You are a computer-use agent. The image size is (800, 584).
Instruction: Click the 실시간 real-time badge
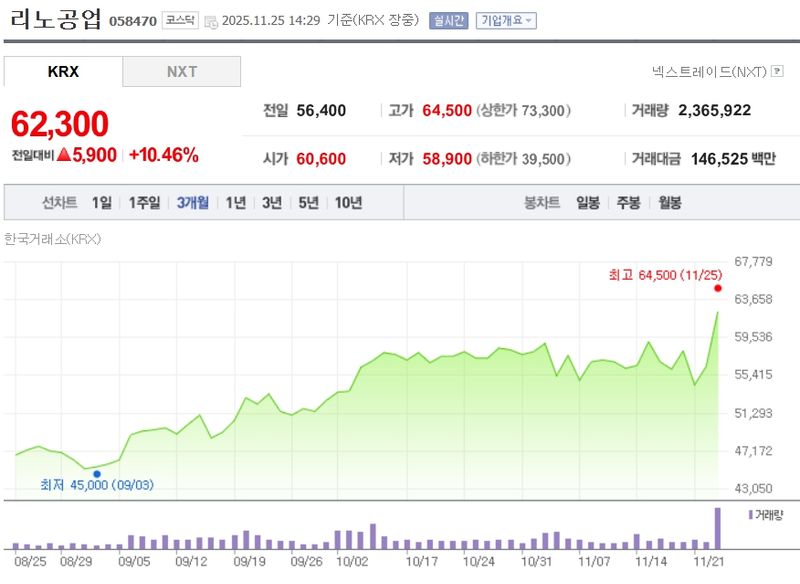448,20
